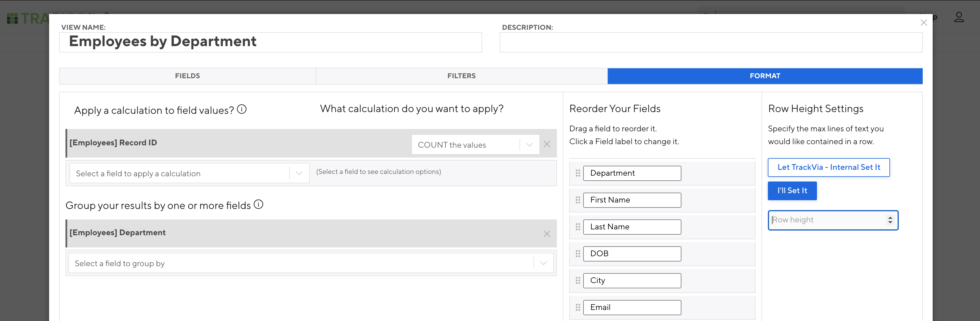Screen dimensions: 980x321
Task: Grab the drag handle for City
Action: (x=577, y=281)
